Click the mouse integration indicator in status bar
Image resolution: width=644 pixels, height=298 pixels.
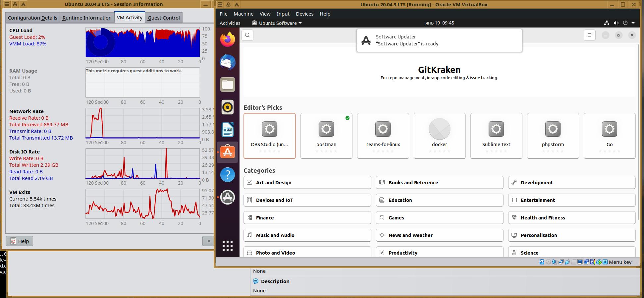pyautogui.click(x=599, y=262)
